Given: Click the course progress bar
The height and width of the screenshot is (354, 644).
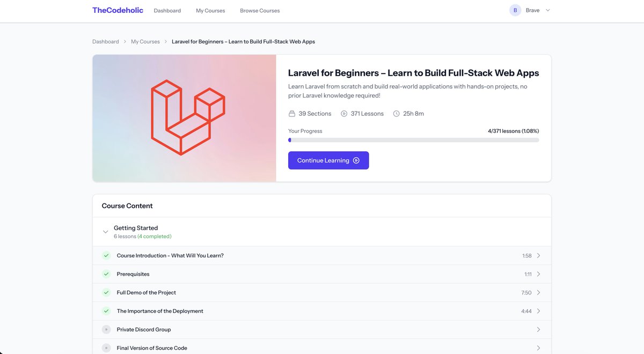Looking at the screenshot, I should pos(413,140).
